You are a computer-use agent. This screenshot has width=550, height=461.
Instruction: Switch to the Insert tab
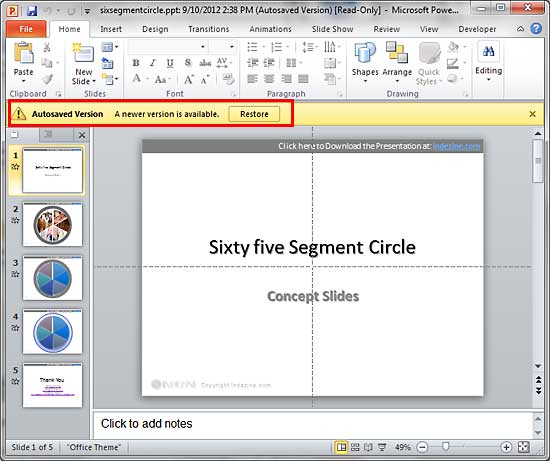pyautogui.click(x=111, y=29)
